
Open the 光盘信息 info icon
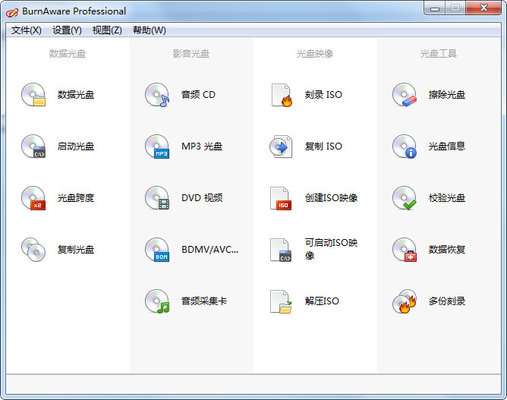point(405,146)
